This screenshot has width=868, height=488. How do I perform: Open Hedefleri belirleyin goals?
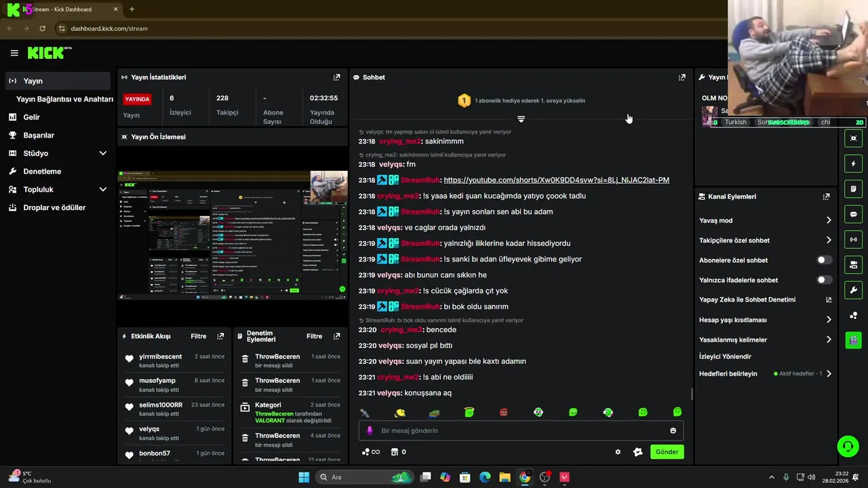(765, 373)
